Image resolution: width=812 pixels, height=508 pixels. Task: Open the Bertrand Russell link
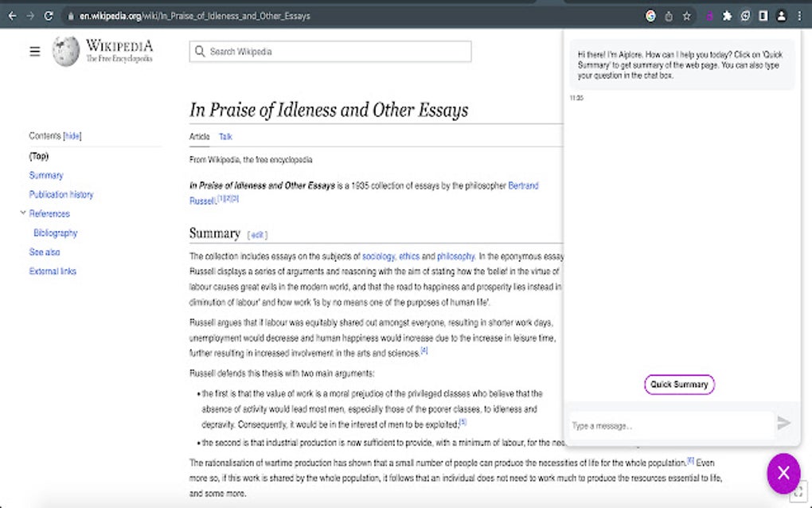(523, 186)
